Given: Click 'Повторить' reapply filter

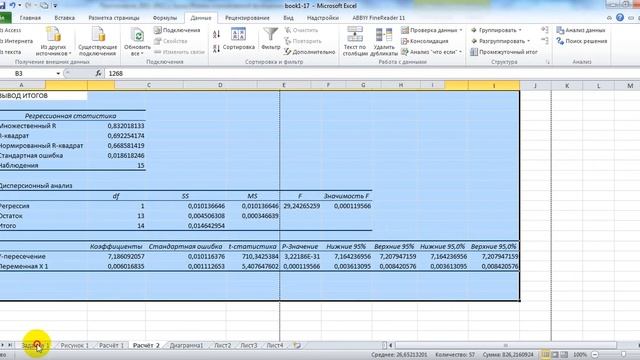Looking at the screenshot, I should click(303, 41).
